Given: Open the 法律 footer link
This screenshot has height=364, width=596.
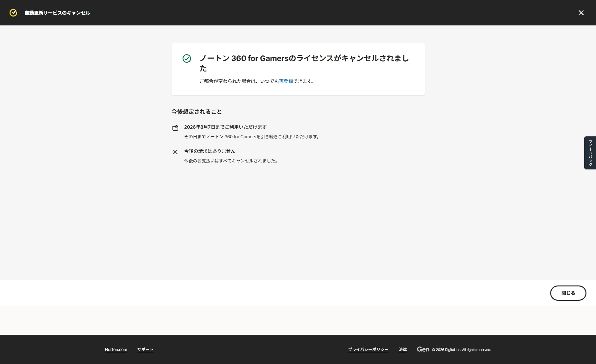Looking at the screenshot, I should tap(403, 350).
